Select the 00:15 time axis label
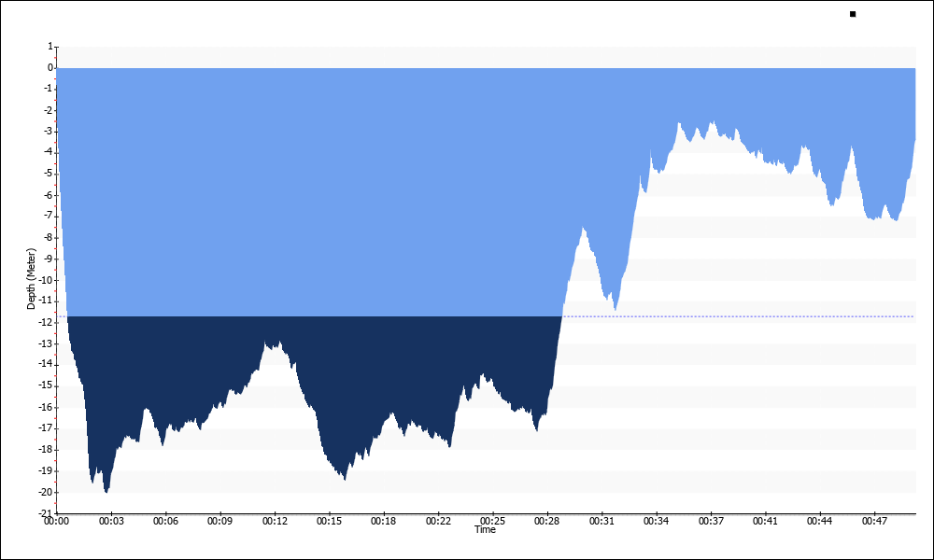The height and width of the screenshot is (560, 934). pyautogui.click(x=330, y=521)
